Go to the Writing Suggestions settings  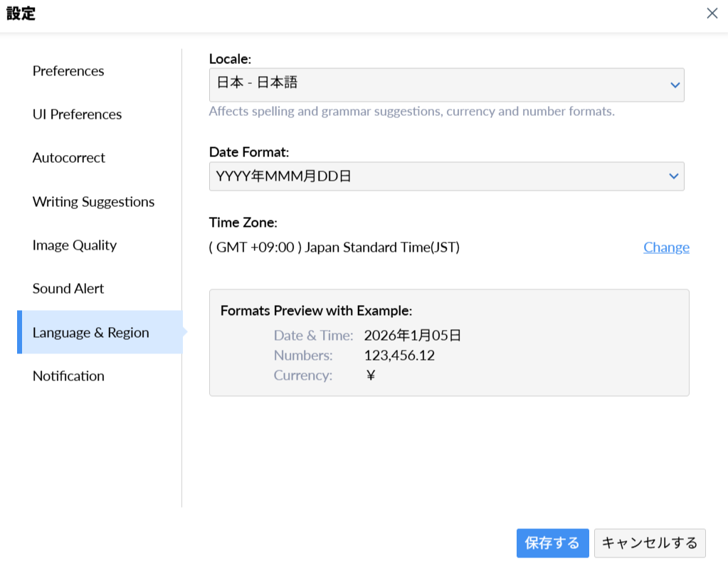pyautogui.click(x=93, y=202)
